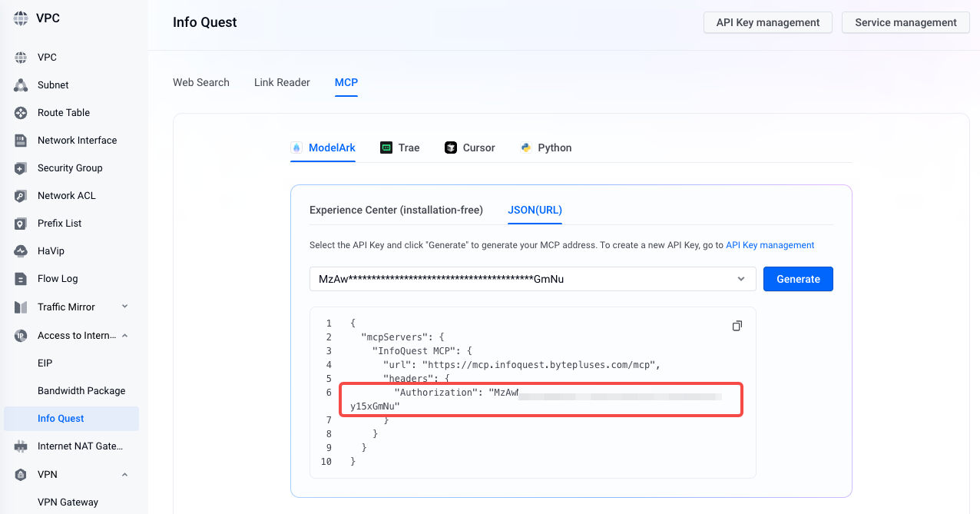The width and height of the screenshot is (980, 514).
Task: Collapse the Access to Internet section
Action: 124,335
